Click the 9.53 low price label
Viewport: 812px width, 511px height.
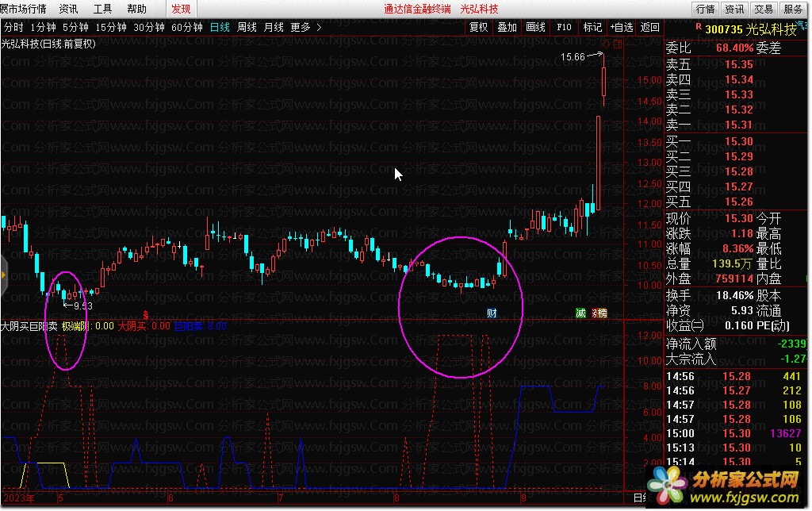point(82,305)
